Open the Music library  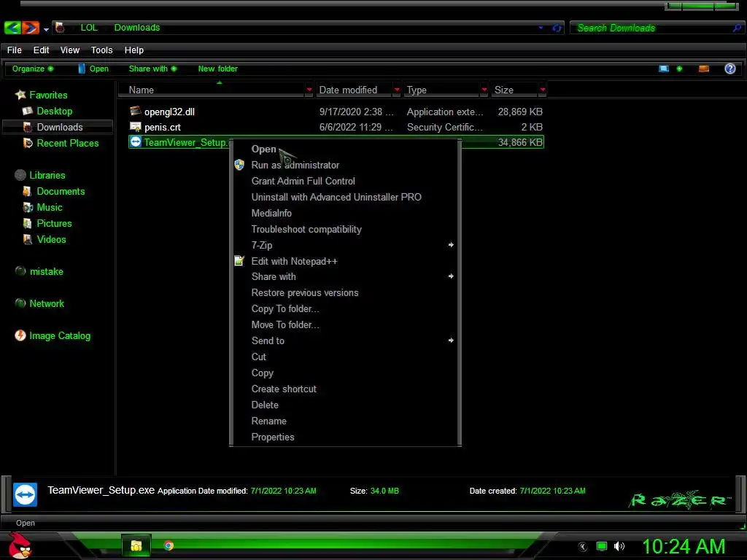coord(50,208)
